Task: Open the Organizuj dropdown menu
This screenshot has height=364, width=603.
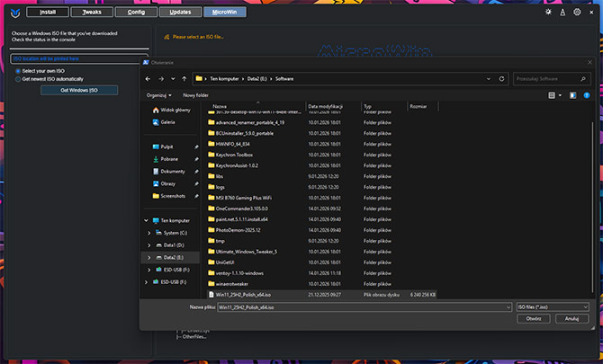Action: coord(158,94)
